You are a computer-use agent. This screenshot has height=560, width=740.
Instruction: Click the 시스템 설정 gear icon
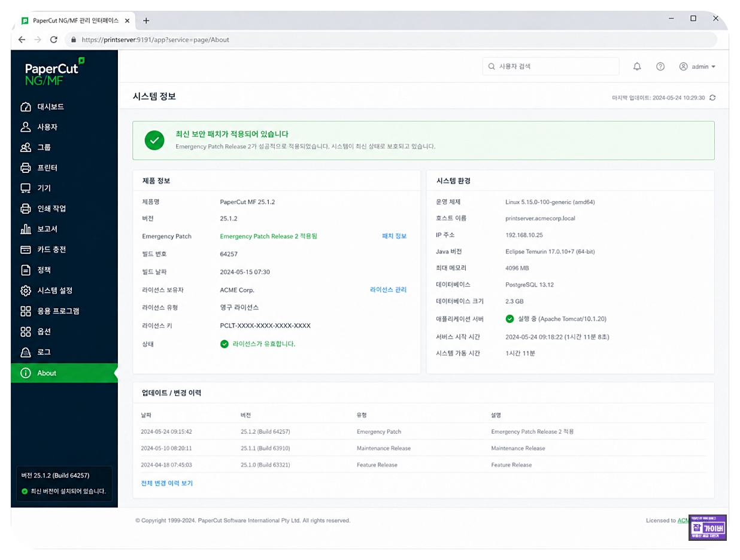click(25, 291)
